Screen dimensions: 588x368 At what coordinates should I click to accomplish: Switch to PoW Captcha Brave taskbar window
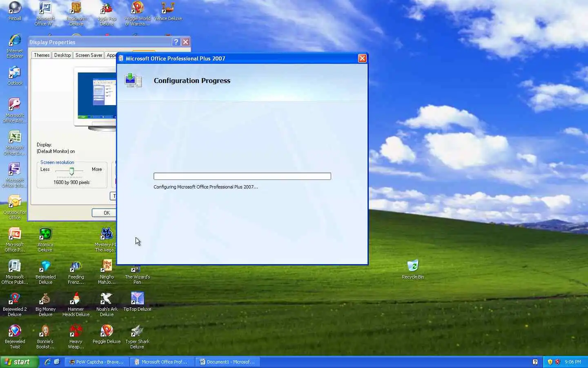(x=97, y=362)
